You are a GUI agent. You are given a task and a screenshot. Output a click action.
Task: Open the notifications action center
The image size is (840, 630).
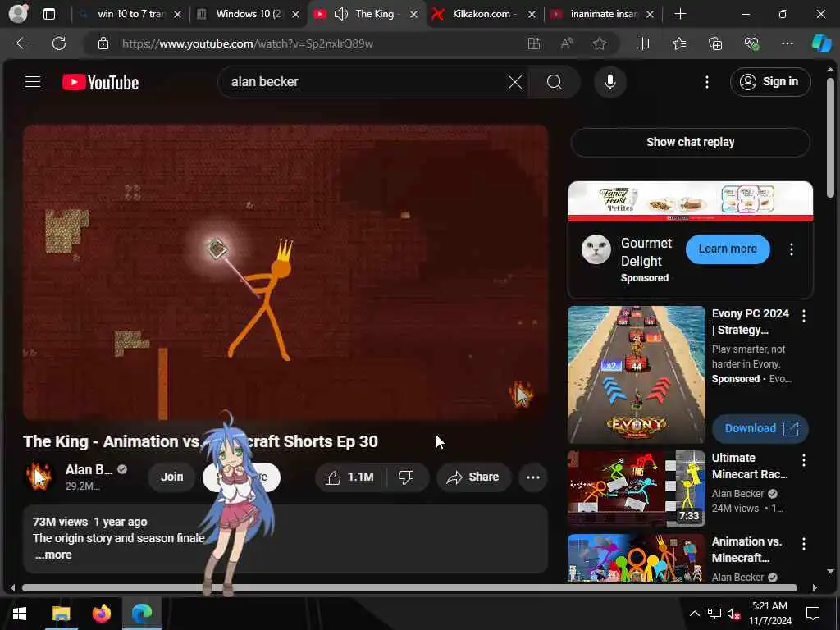pyautogui.click(x=813, y=614)
